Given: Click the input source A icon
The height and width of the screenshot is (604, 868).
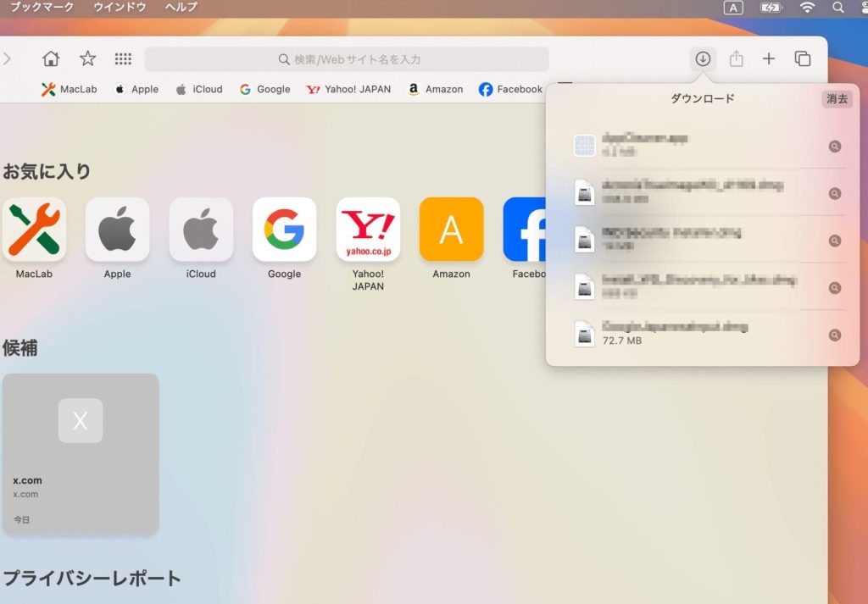Looking at the screenshot, I should [733, 8].
